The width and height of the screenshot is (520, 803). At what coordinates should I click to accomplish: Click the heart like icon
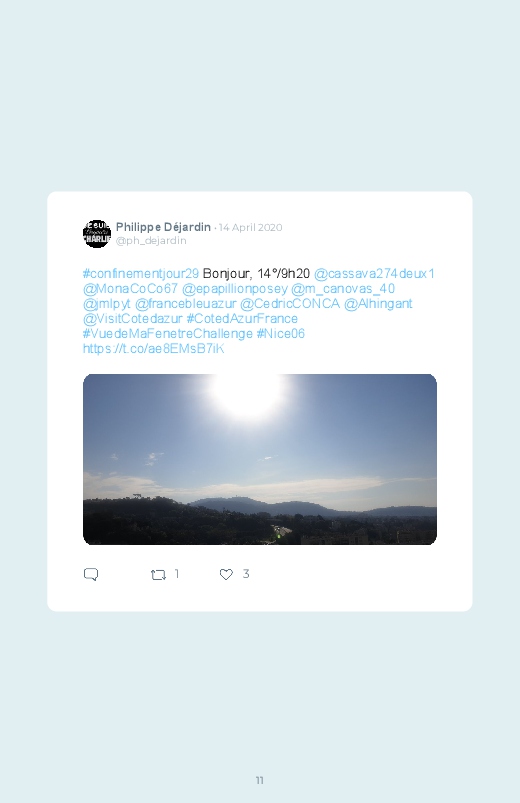point(226,574)
